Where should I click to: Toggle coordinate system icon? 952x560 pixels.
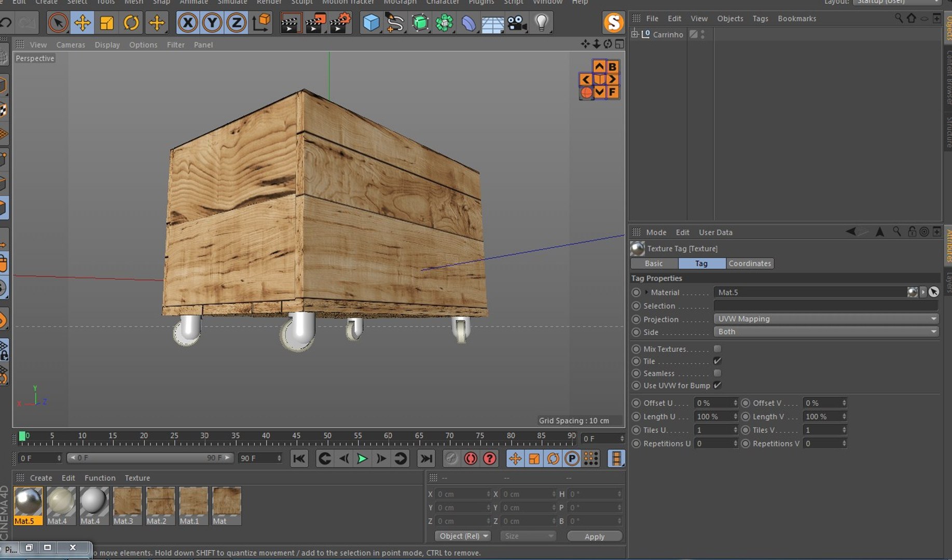click(x=261, y=23)
